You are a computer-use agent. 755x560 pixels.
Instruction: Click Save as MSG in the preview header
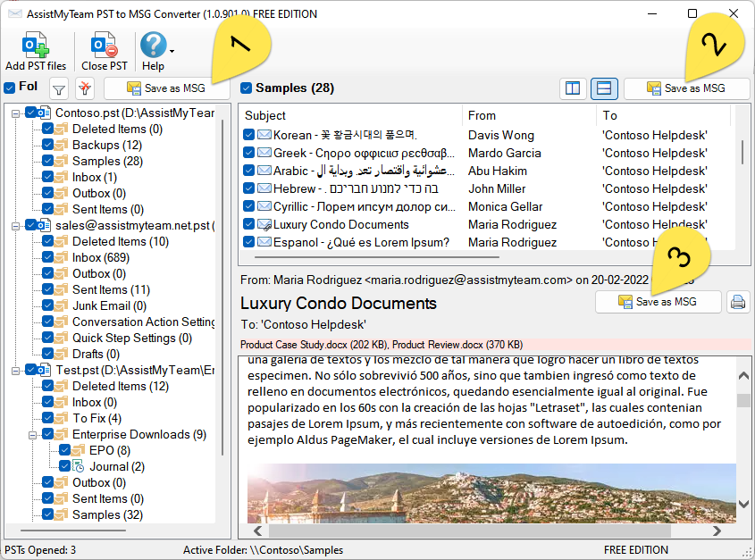tap(658, 302)
